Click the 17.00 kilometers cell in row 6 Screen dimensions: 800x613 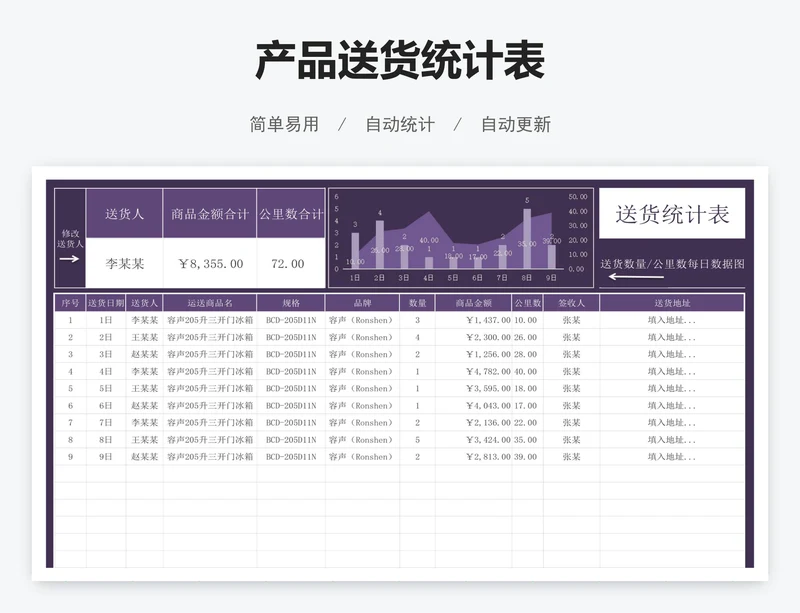(528, 406)
